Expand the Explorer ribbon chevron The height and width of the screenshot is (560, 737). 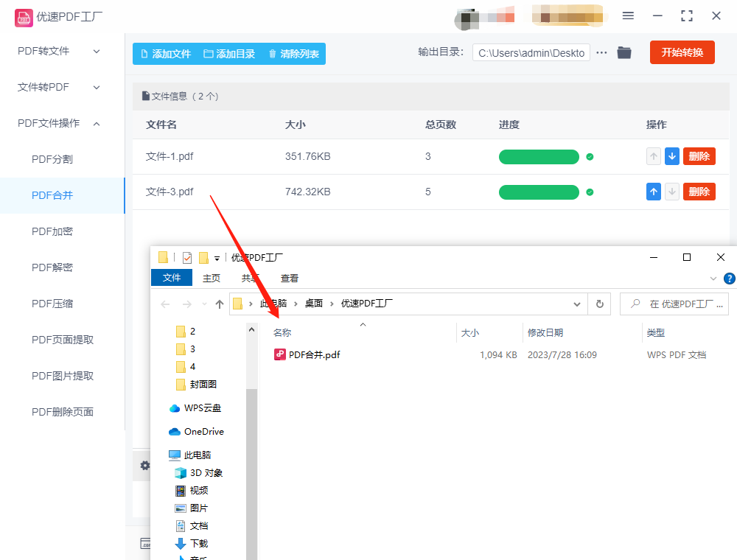tap(713, 279)
